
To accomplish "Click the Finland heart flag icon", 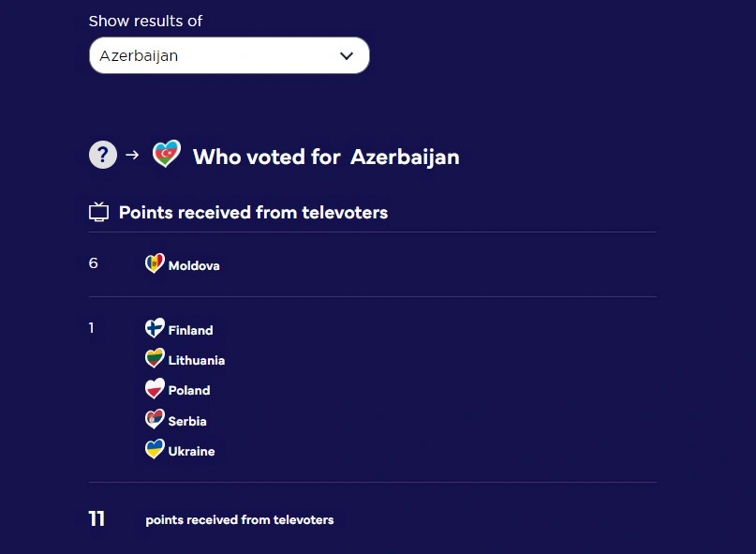I will tap(155, 329).
